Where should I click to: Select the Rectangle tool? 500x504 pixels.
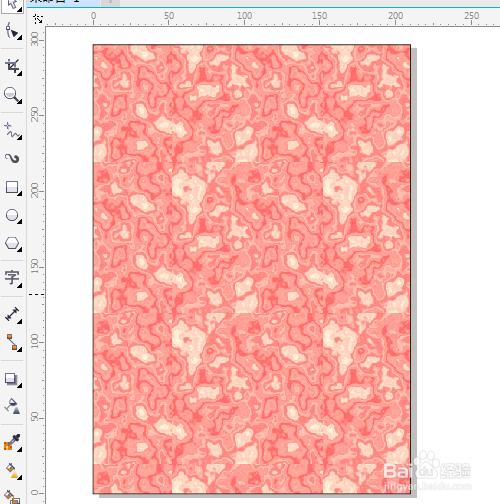(12, 187)
